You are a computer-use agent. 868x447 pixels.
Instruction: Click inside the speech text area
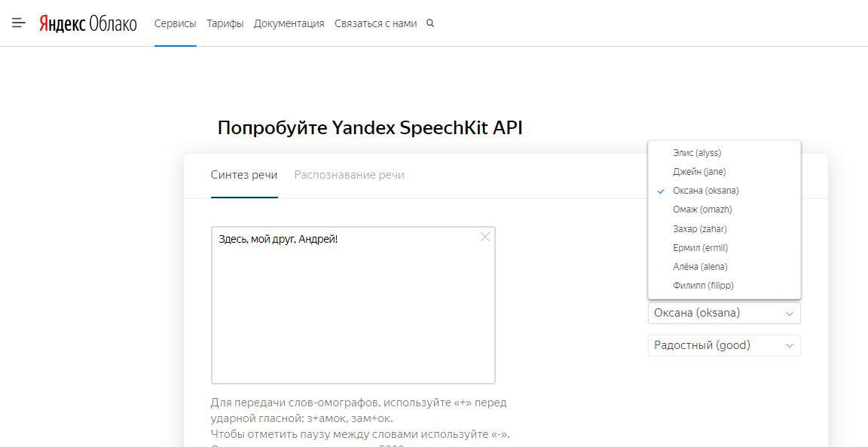tap(353, 305)
